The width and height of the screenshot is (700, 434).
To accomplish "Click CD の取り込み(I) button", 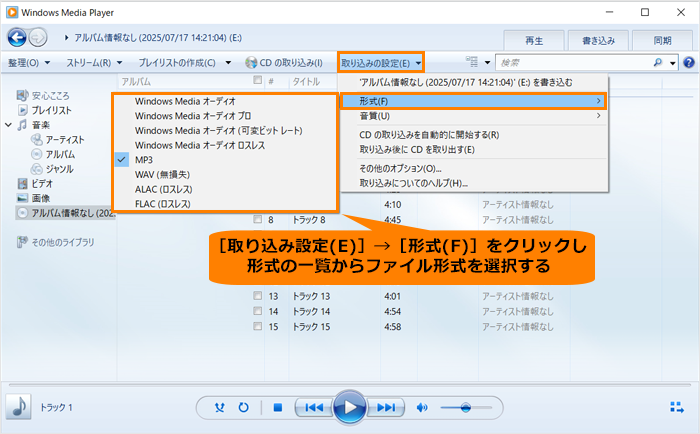I will tap(284, 63).
